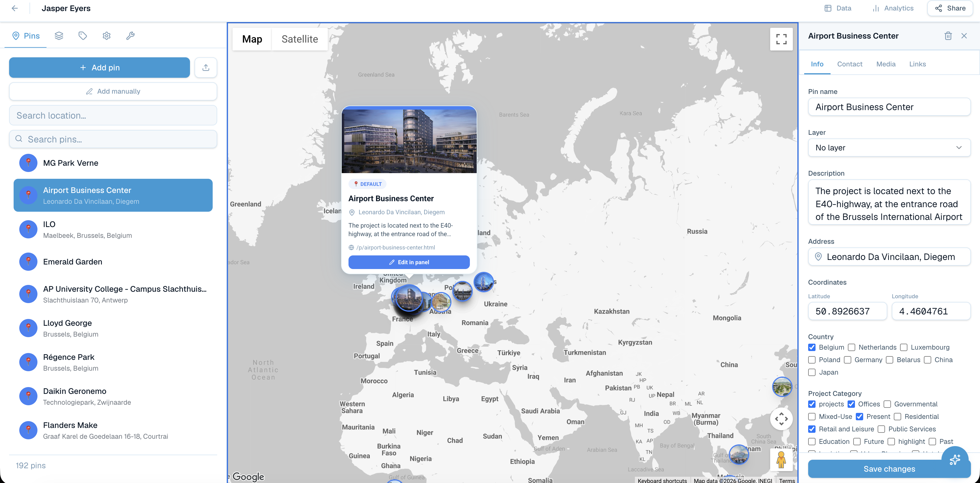Click the photo marker near Thailand

739,454
